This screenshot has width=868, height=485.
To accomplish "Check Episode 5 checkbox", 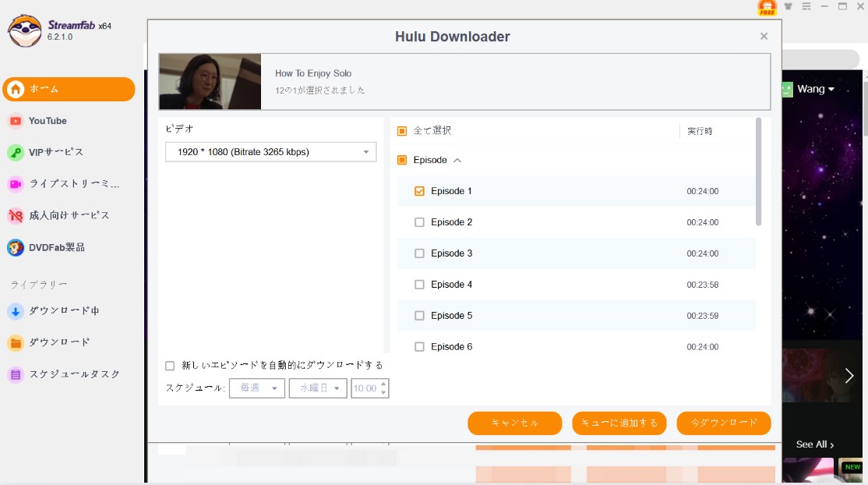I will 419,315.
